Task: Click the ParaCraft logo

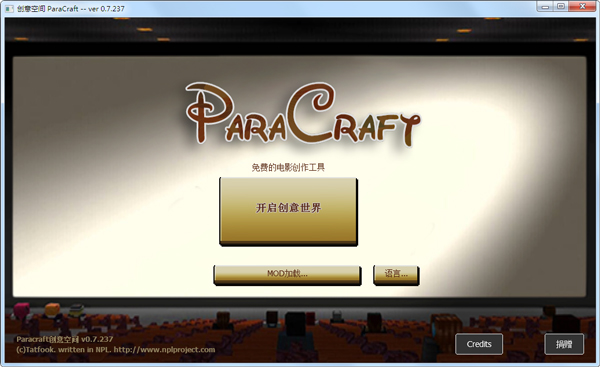Action: tap(303, 114)
